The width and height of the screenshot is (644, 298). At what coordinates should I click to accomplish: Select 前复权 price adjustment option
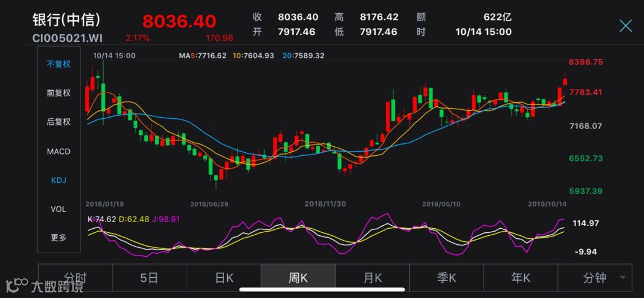tap(58, 93)
